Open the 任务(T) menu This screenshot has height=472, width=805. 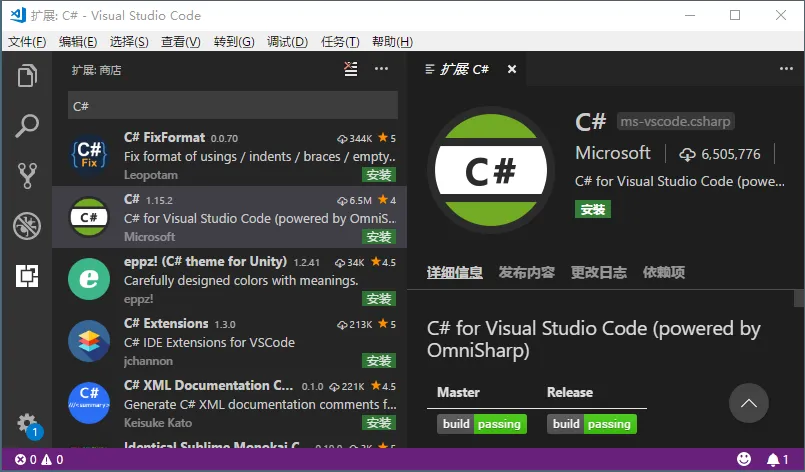[340, 42]
